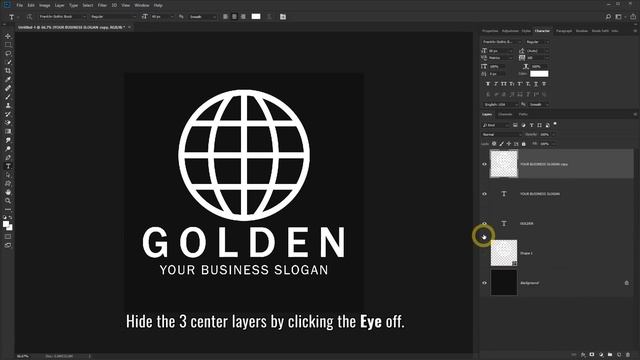Click the Create new layer icon

coord(619,355)
